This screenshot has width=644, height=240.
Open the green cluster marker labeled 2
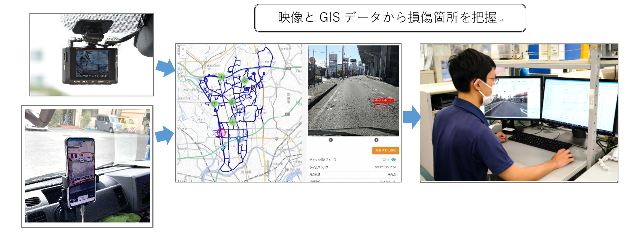245,80
